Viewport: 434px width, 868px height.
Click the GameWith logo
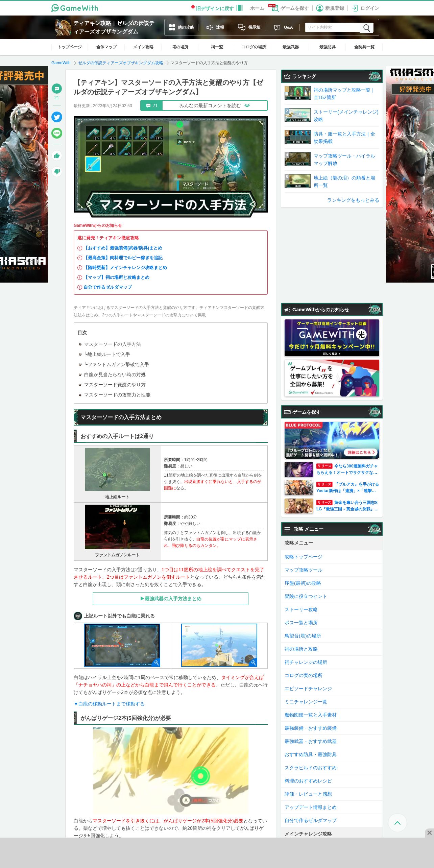(x=75, y=8)
